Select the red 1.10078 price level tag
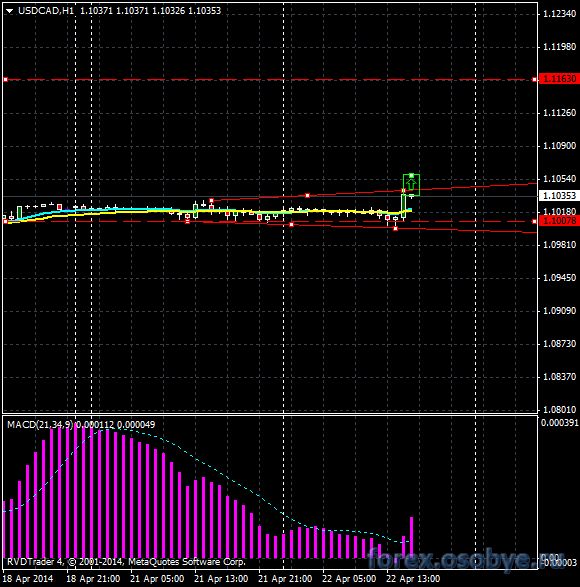 pos(559,221)
